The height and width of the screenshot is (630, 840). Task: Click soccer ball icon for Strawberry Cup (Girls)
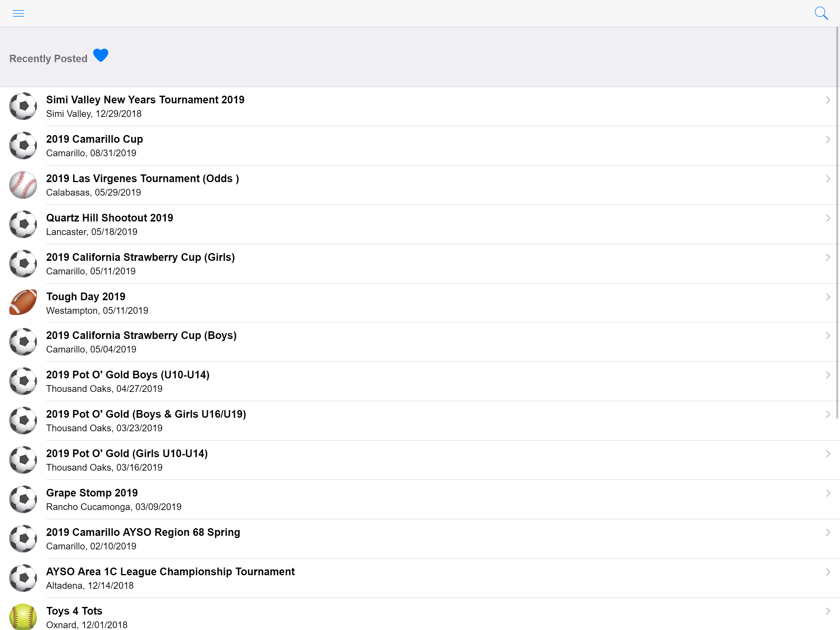pos(23,263)
